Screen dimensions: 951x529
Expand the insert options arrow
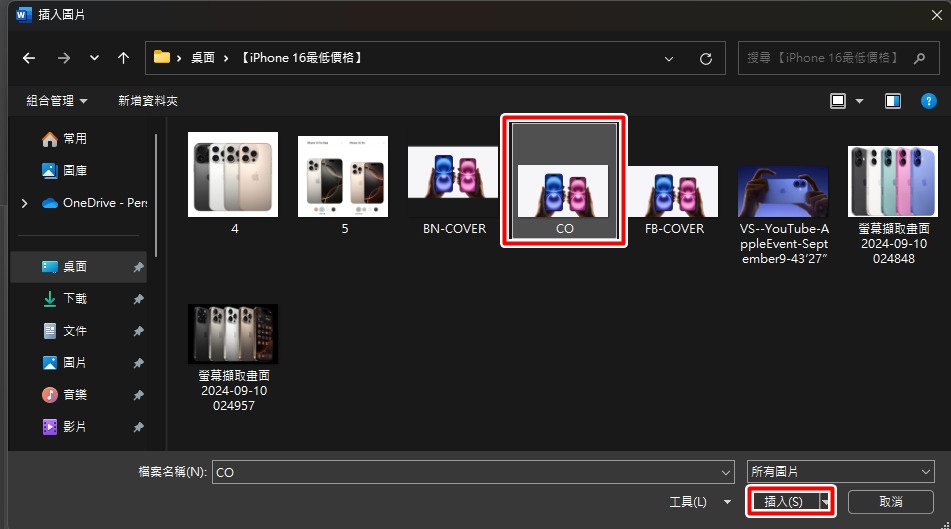(825, 502)
